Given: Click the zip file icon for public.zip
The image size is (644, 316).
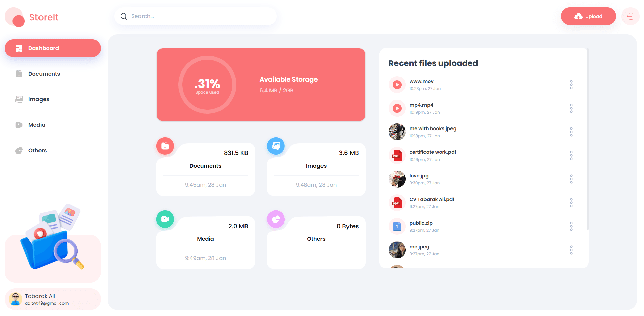Looking at the screenshot, I should point(397,226).
